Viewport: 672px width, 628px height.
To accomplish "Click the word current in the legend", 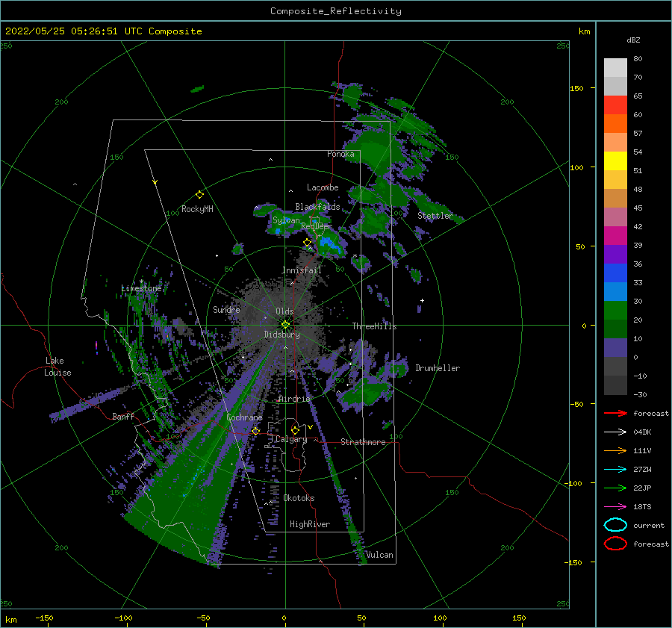I will 649,525.
